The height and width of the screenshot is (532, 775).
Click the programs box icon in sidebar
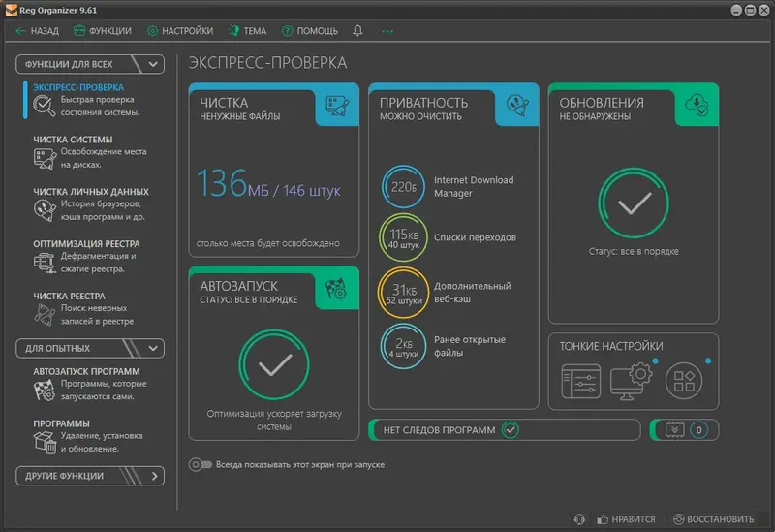point(45,442)
